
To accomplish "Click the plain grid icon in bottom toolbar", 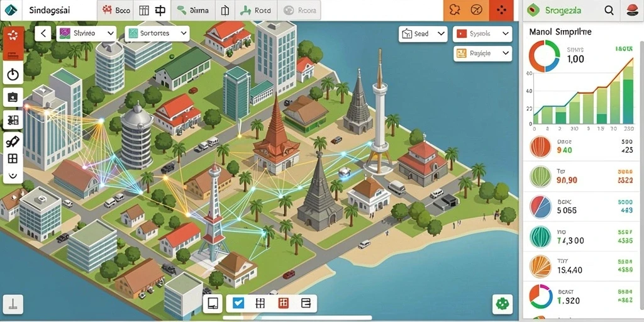I will click(x=260, y=304).
